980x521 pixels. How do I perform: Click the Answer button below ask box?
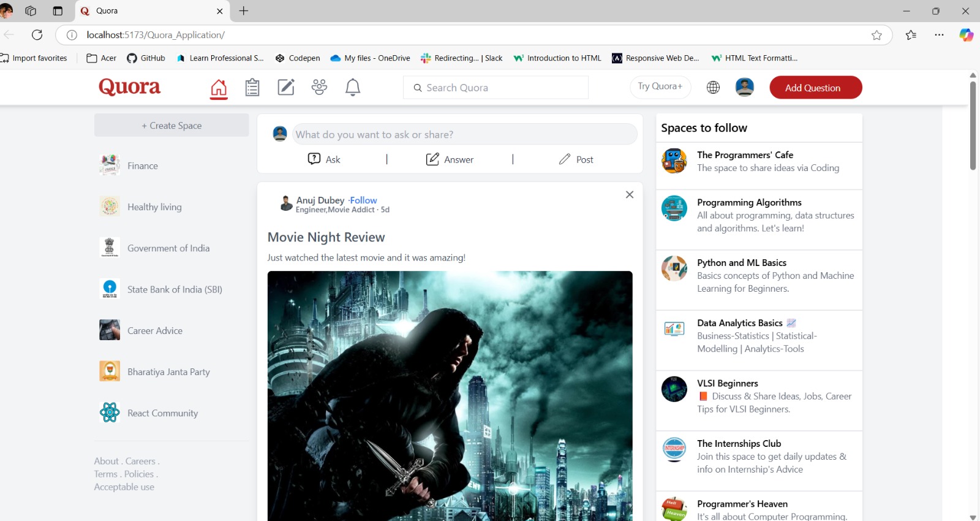(x=450, y=159)
